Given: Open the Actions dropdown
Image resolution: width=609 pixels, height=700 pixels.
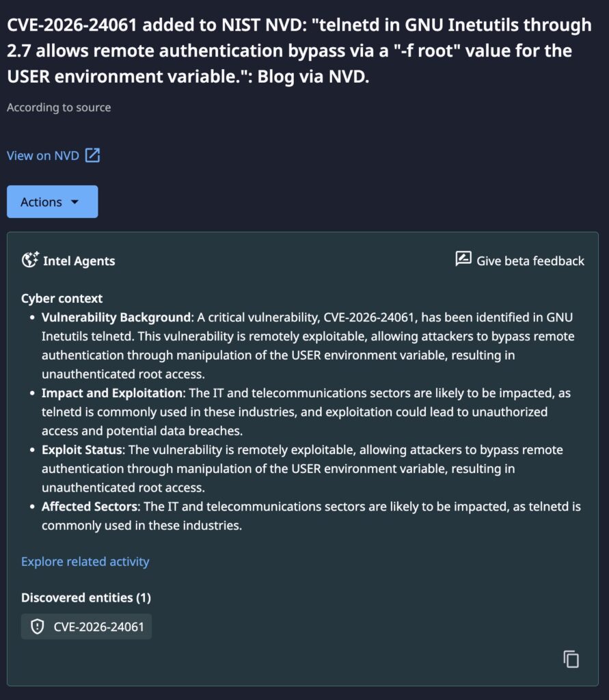Looking at the screenshot, I should pos(52,202).
